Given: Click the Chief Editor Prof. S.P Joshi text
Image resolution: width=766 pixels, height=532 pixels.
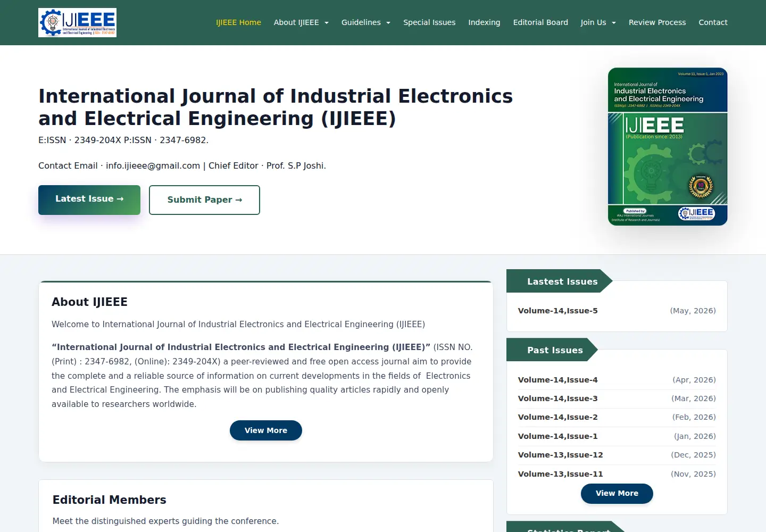Looking at the screenshot, I should (x=267, y=166).
